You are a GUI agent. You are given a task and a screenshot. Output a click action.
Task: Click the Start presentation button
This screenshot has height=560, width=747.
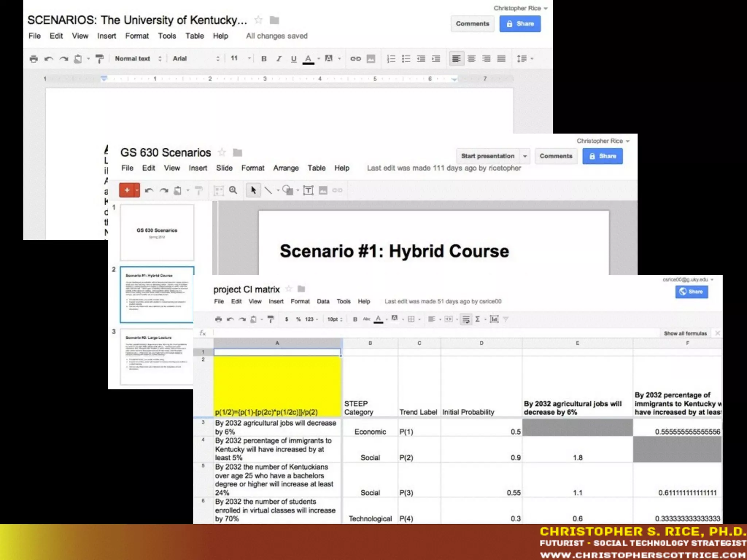[487, 156]
